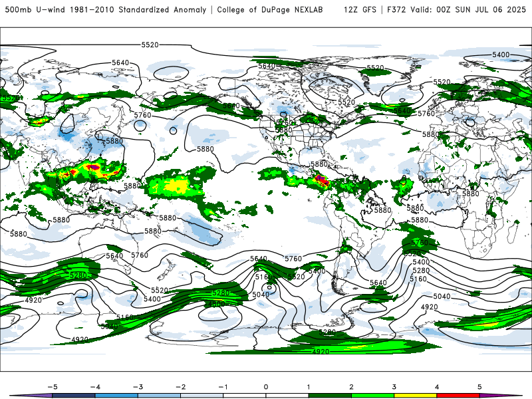Pick the dark navy -5 to -4 colorbar segment

click(74, 396)
